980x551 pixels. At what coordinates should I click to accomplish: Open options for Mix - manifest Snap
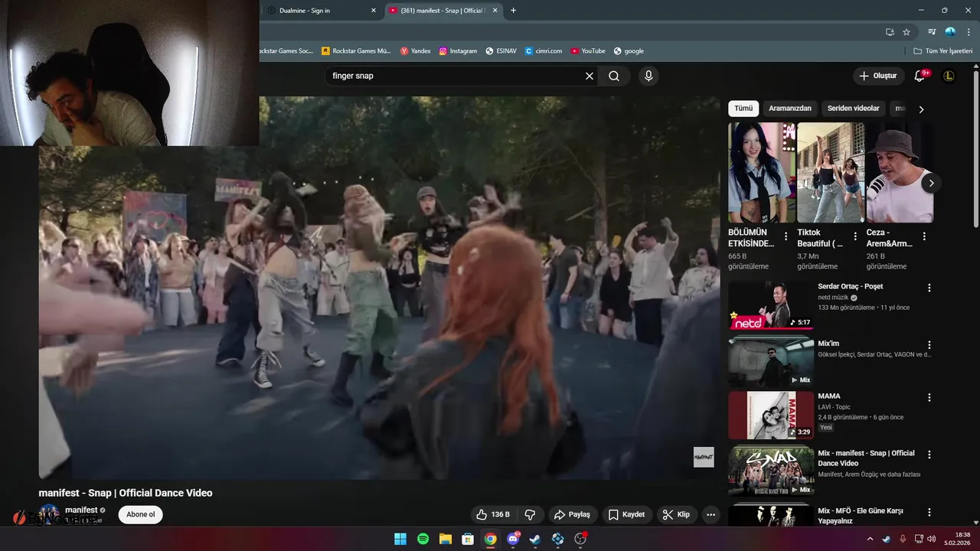[929, 455]
